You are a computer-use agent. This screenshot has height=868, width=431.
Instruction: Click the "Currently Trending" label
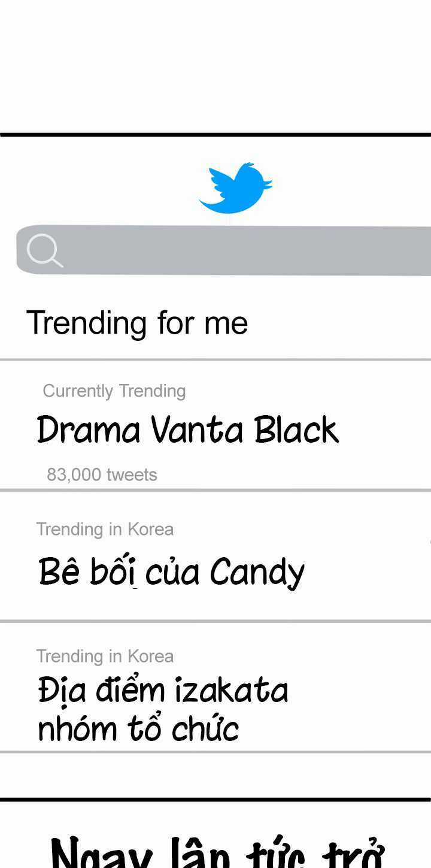[x=114, y=391]
